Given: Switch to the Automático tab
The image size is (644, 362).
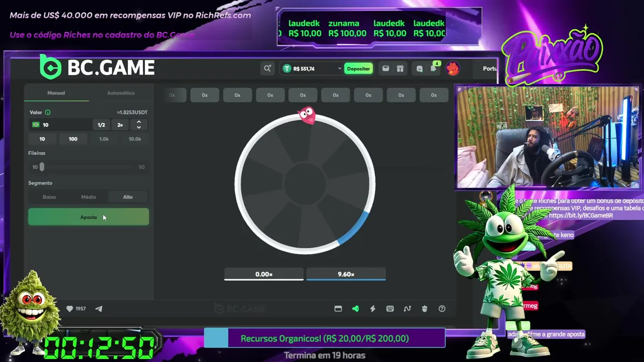Looking at the screenshot, I should 121,93.
